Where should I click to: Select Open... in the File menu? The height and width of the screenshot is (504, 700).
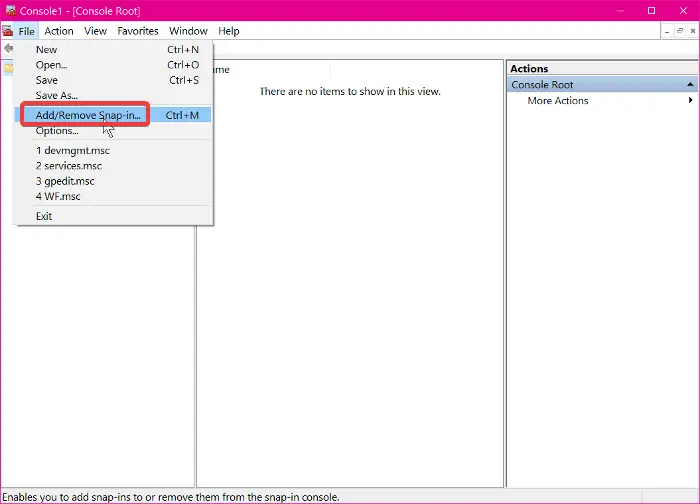[114, 65]
